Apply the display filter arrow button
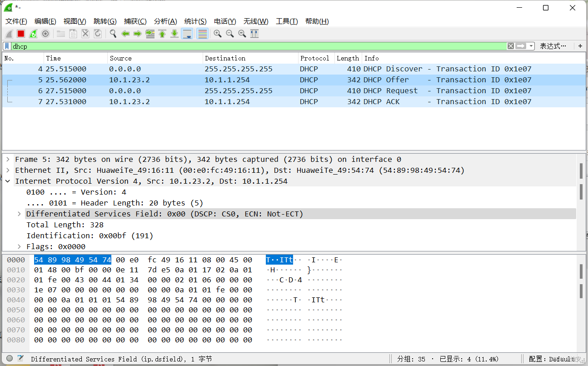 pos(521,46)
